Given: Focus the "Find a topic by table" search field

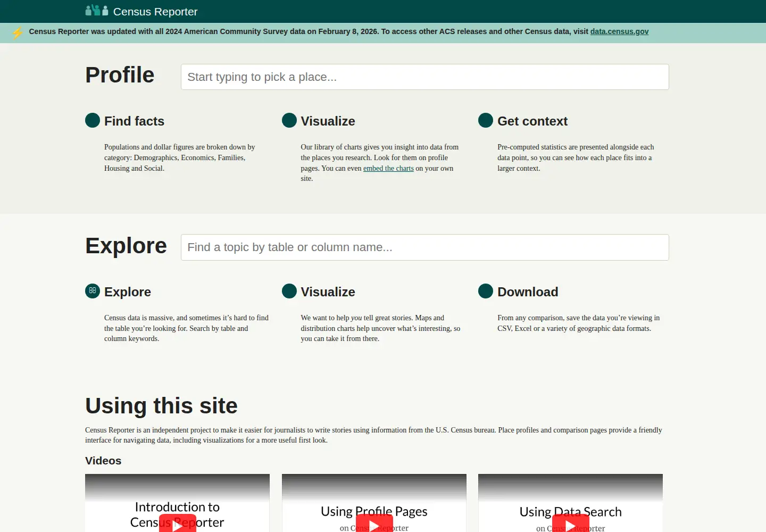Looking at the screenshot, I should 424,247.
